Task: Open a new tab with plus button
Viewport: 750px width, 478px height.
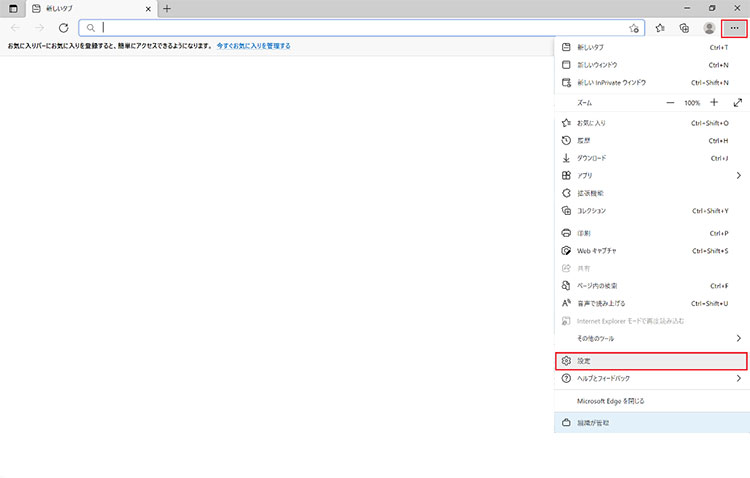Action: click(x=167, y=8)
